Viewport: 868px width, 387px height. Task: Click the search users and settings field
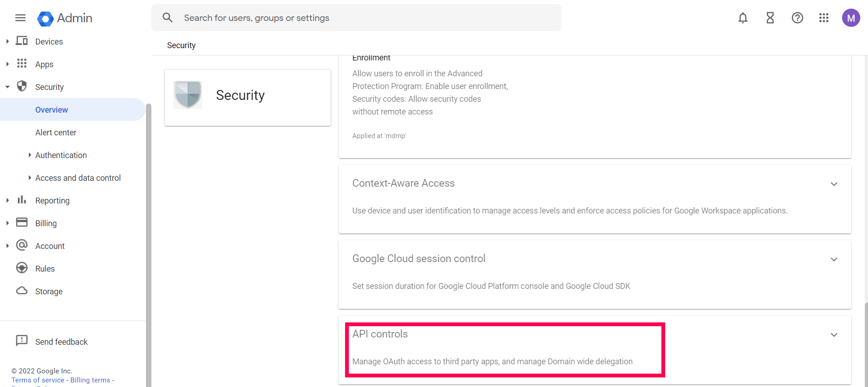pos(356,18)
